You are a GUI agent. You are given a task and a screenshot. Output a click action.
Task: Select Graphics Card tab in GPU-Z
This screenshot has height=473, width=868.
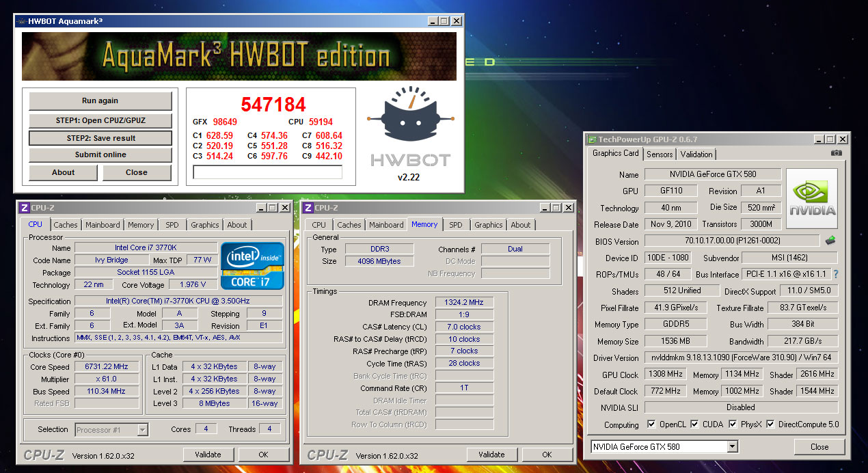pos(616,153)
